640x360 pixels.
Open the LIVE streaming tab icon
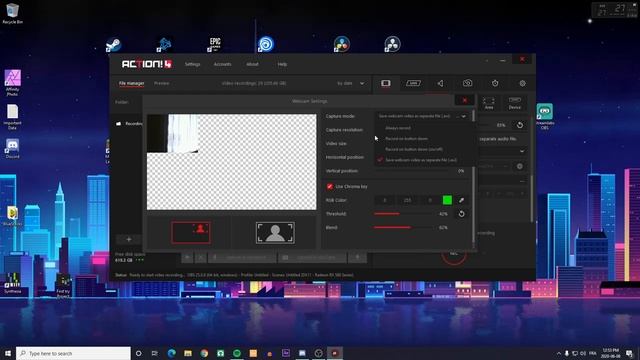(413, 83)
